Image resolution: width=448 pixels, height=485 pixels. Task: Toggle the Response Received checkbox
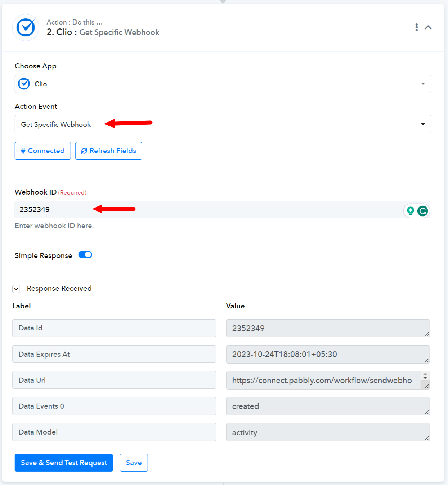click(x=16, y=289)
